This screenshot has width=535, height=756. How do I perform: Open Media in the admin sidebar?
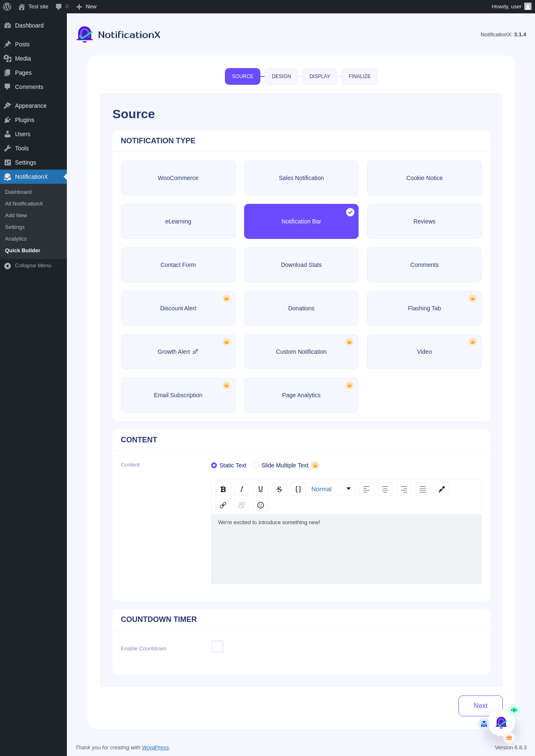coord(33,58)
